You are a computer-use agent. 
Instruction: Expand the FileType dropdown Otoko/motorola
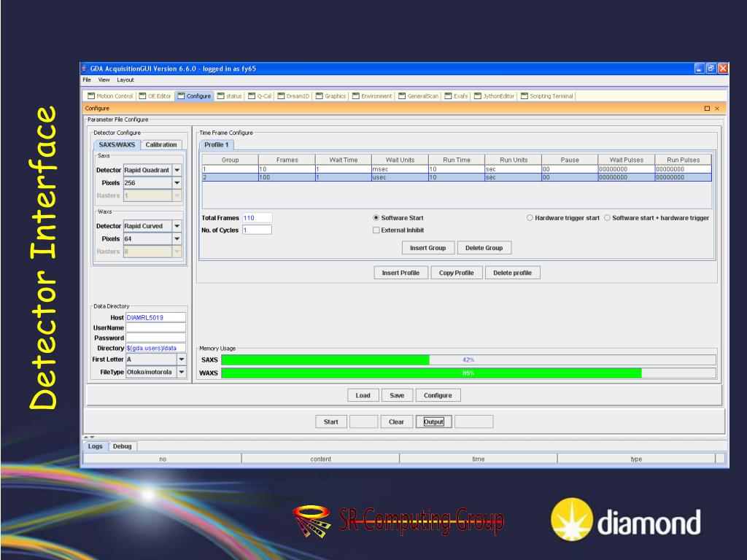pos(182,373)
